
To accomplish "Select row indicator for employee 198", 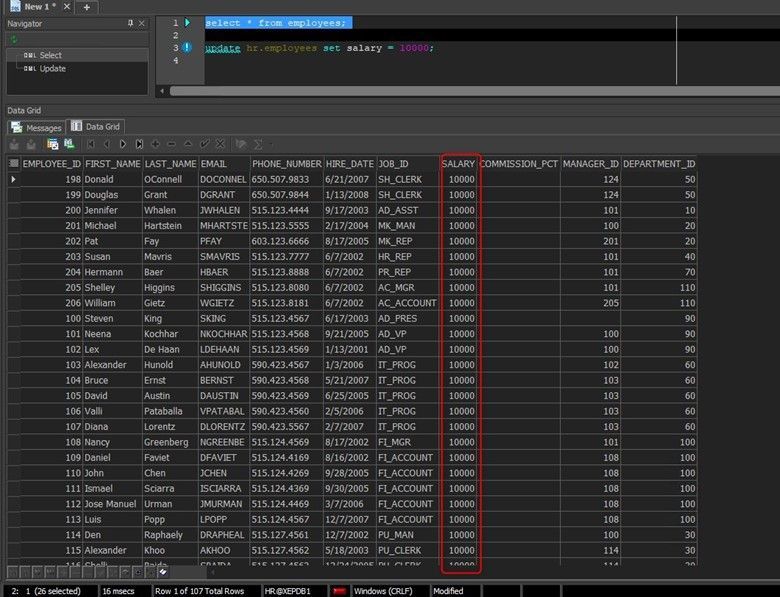I will 13,179.
